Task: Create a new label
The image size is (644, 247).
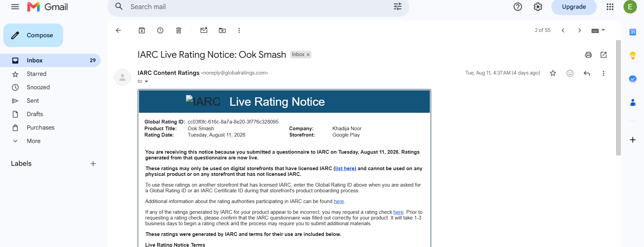Action: click(x=93, y=164)
